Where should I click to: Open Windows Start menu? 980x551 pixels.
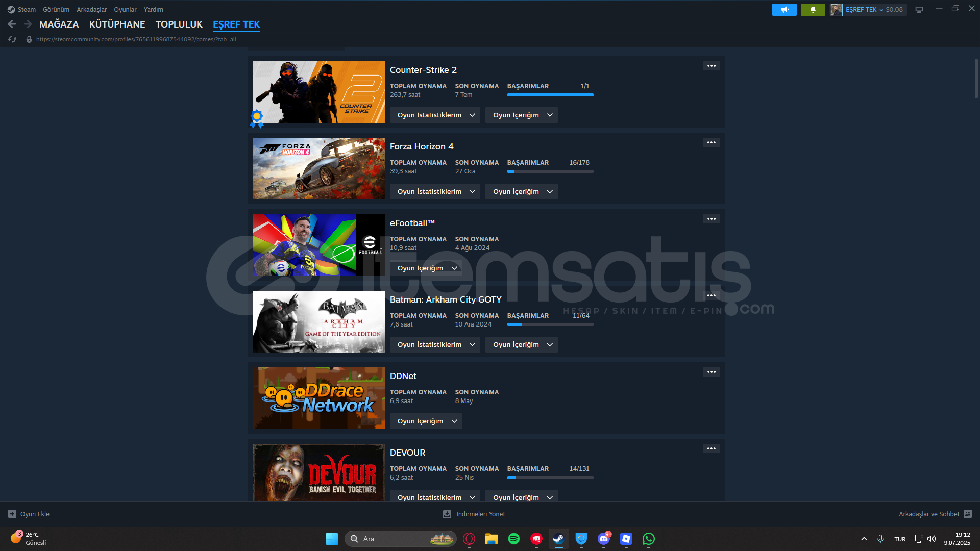tap(332, 539)
